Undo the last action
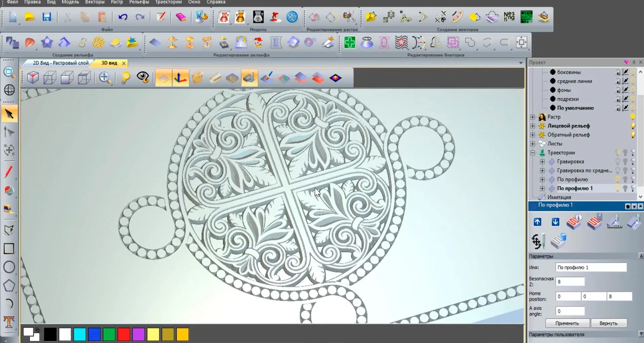This screenshot has width=644, height=343. tap(123, 17)
